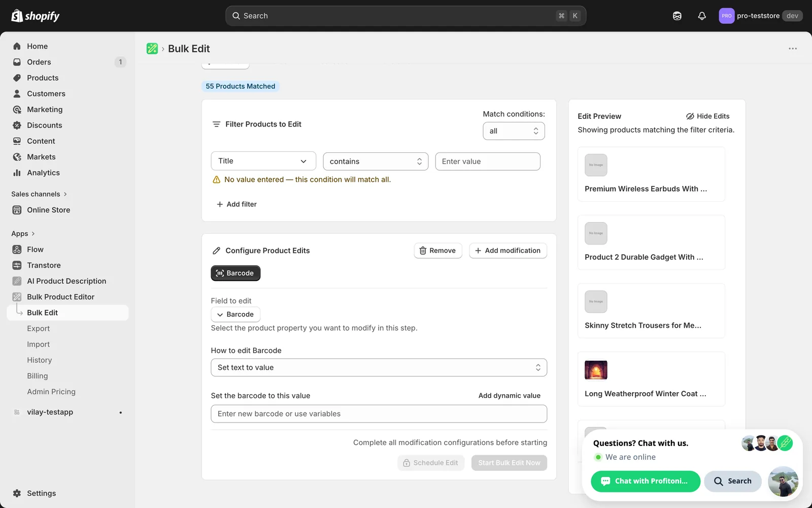Open the Match conditions 'all' dropdown
812x508 pixels.
click(x=514, y=131)
